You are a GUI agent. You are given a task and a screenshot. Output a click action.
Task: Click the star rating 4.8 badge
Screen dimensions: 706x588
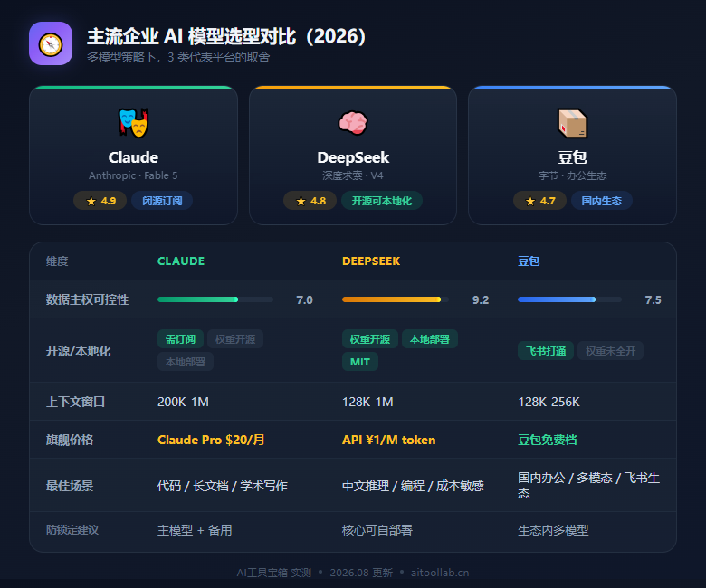[310, 201]
